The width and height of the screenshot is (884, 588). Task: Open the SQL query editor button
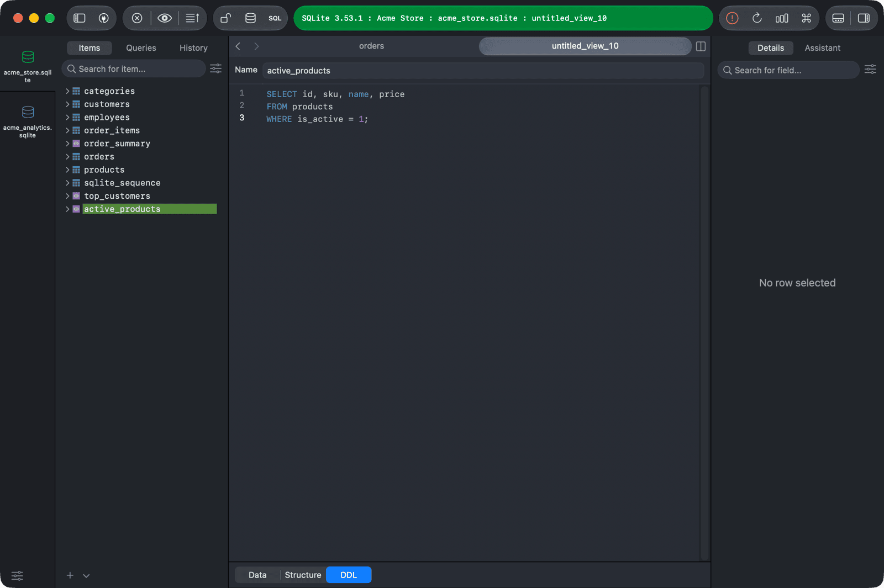(275, 18)
